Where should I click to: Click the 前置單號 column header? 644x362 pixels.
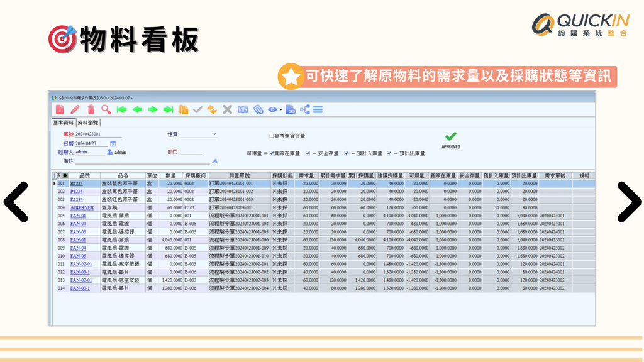[240, 176]
